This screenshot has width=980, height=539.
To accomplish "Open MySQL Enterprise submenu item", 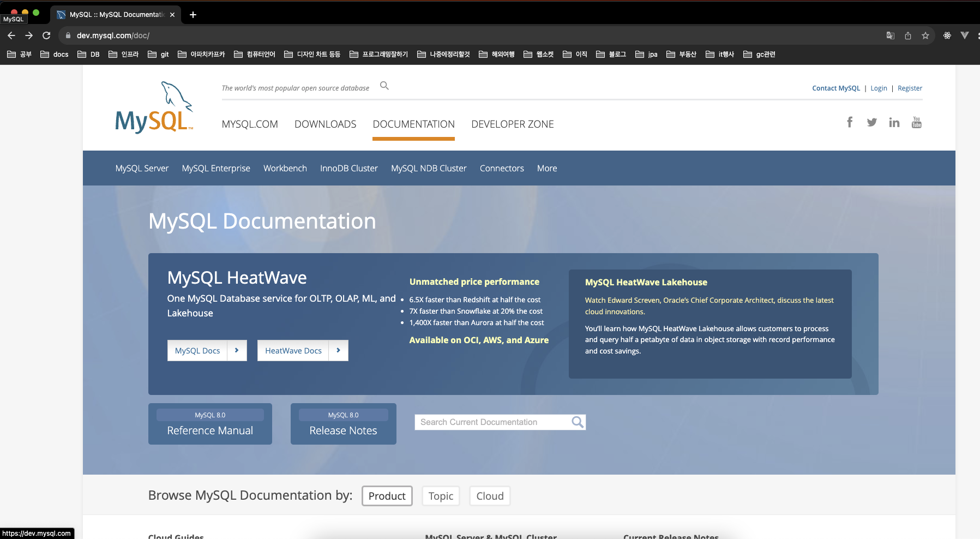I will 216,168.
